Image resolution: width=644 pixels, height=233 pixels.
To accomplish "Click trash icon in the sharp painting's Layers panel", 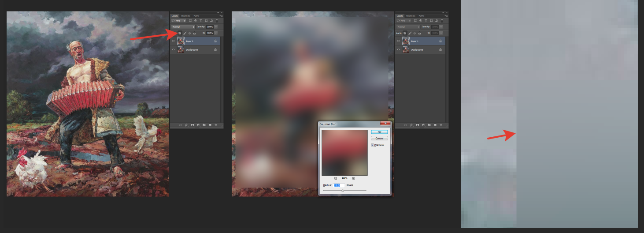I will (216, 125).
